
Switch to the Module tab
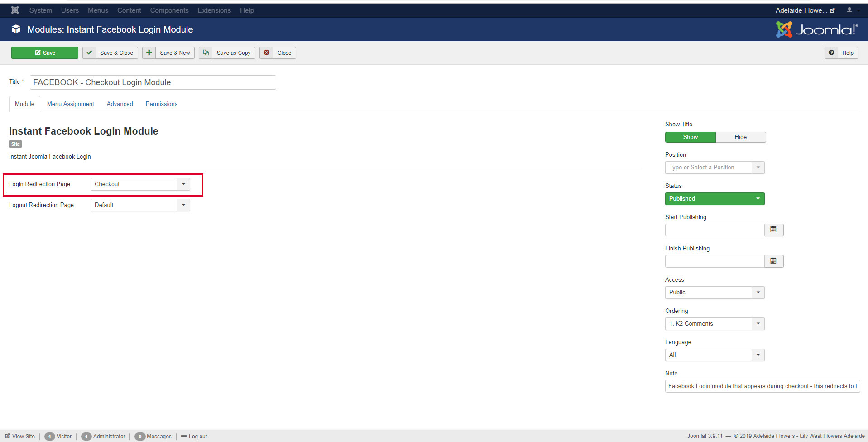click(x=24, y=104)
